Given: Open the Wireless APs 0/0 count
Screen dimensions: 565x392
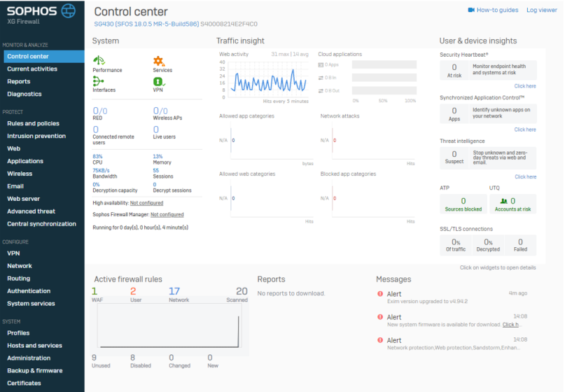Looking at the screenshot, I should [x=160, y=111].
